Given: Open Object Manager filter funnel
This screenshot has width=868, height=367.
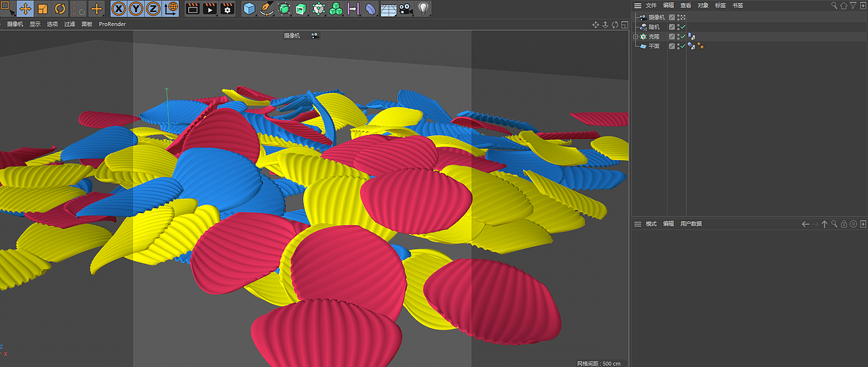Looking at the screenshot, I should pos(853,5).
